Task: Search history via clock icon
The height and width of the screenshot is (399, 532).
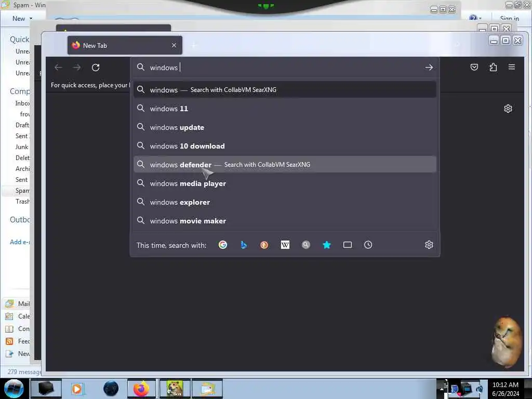Action: 368,245
